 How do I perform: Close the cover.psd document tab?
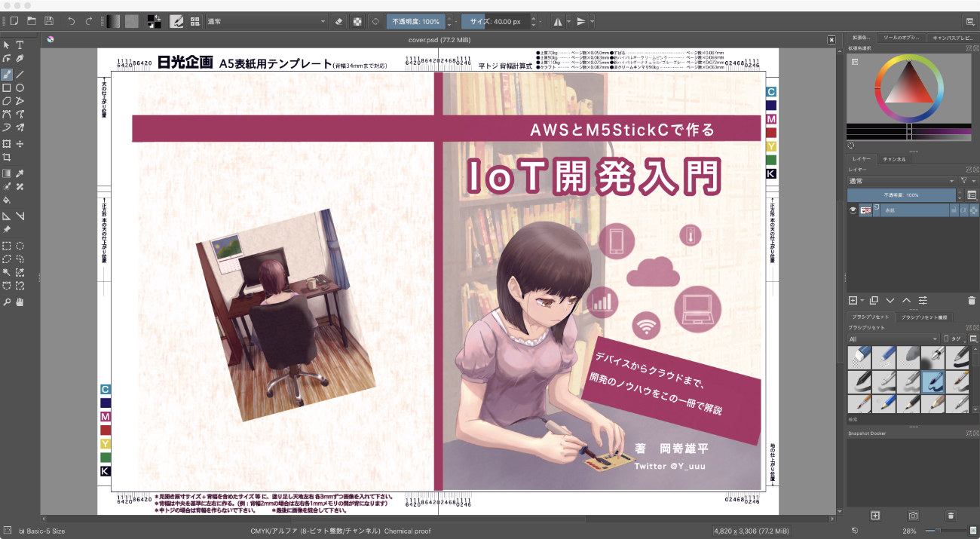pyautogui.click(x=831, y=39)
